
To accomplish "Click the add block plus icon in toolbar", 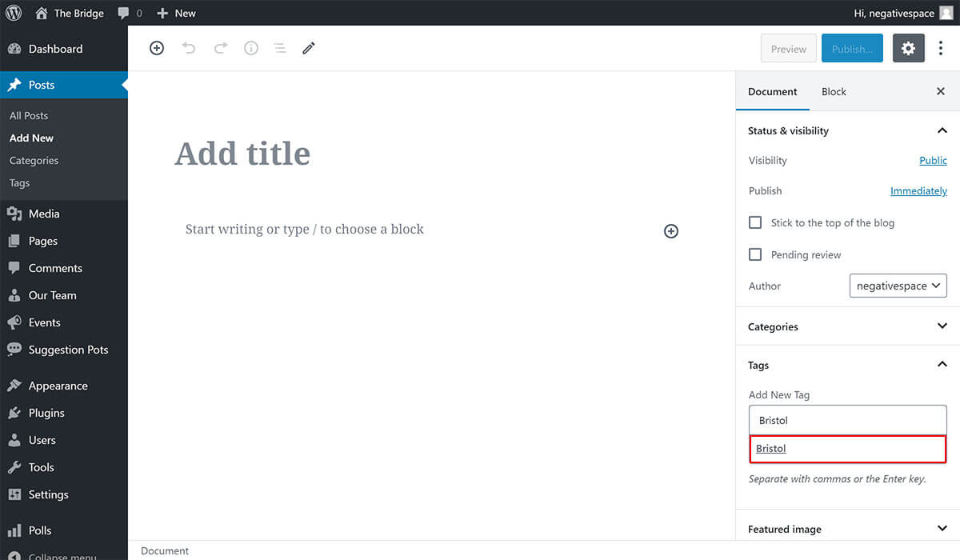I will 157,48.
